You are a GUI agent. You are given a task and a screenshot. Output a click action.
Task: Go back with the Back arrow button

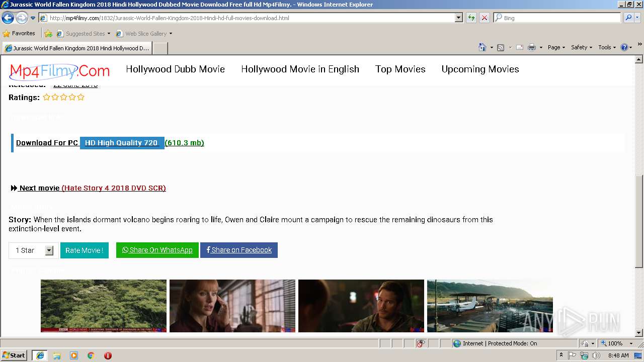pyautogui.click(x=8, y=18)
